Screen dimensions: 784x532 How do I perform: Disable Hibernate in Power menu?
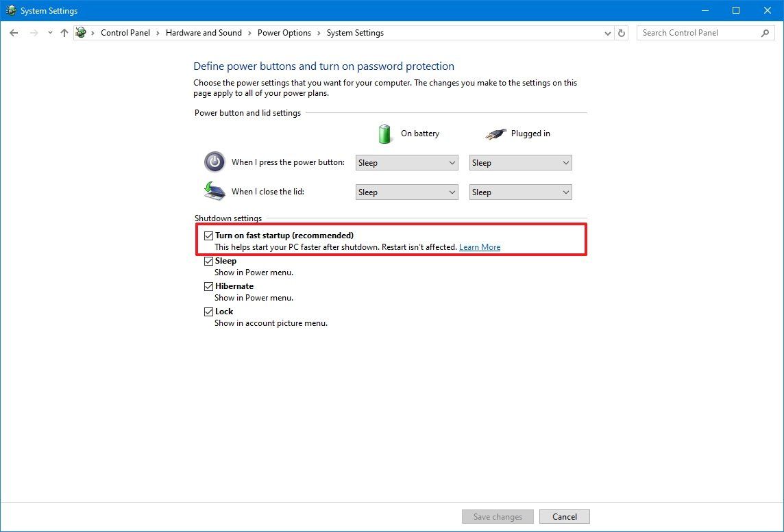[208, 286]
